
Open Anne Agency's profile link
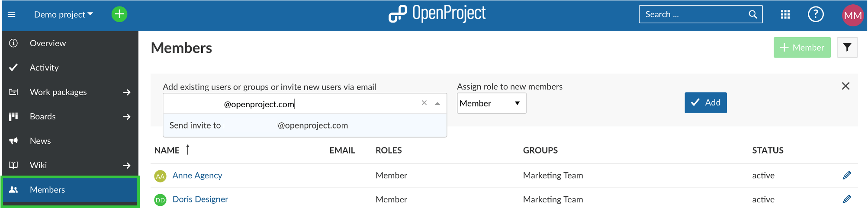coord(197,175)
